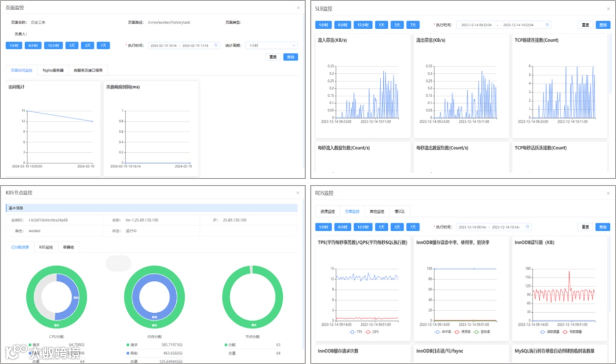Click the 重置 button in RDS监控 panel
The image size is (616, 364).
click(x=585, y=227)
